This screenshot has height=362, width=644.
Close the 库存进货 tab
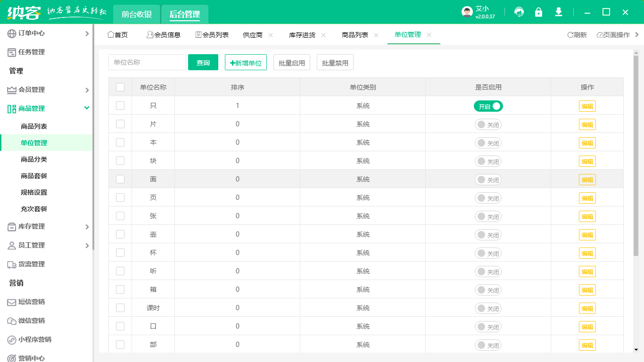coord(323,35)
